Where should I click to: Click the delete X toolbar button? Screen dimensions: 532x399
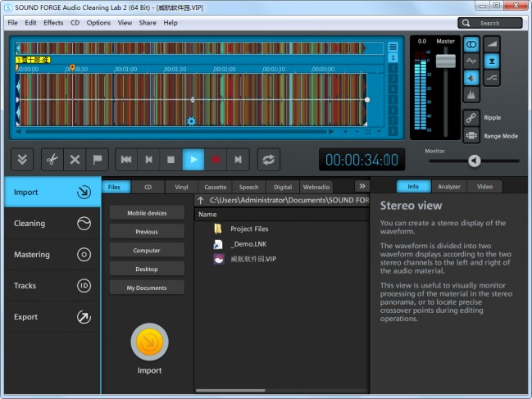click(x=75, y=159)
